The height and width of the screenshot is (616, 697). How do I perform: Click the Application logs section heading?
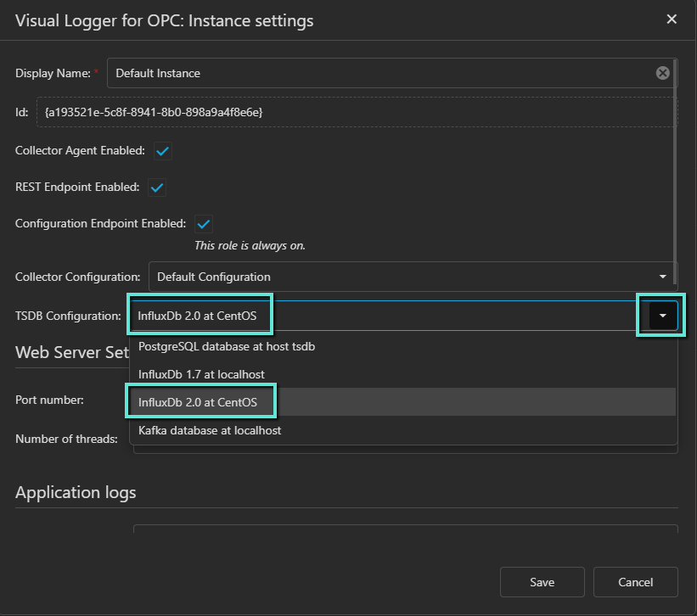(x=76, y=492)
